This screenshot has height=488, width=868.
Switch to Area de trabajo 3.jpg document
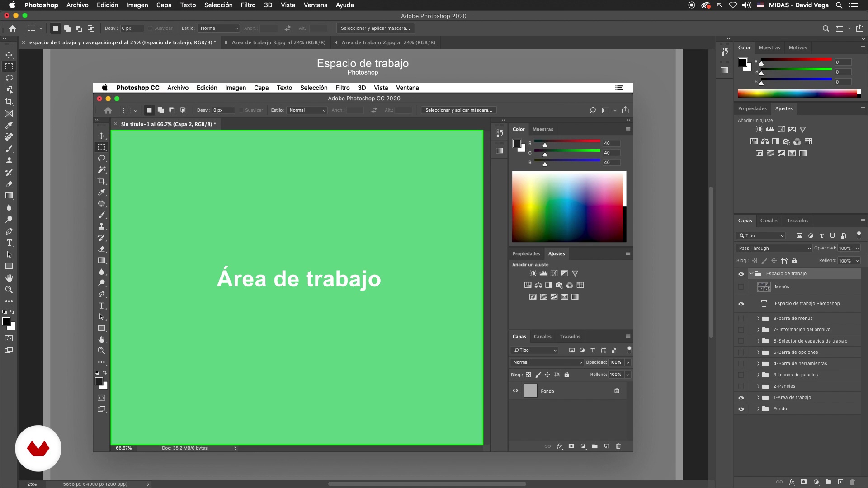(278, 42)
